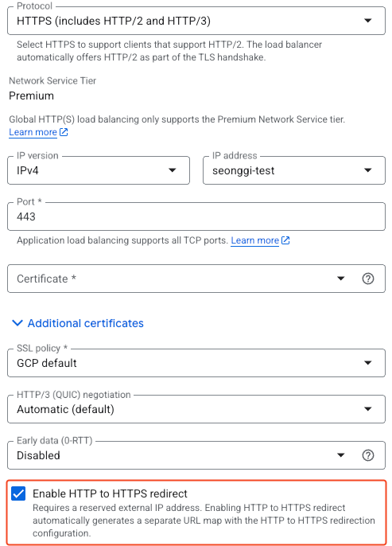Click the Certificate help question mark icon
The height and width of the screenshot is (546, 392).
pyautogui.click(x=367, y=279)
